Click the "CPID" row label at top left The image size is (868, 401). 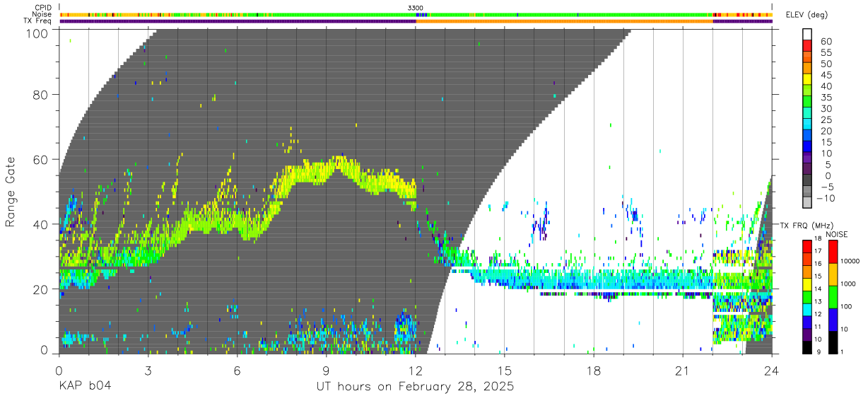click(x=43, y=8)
